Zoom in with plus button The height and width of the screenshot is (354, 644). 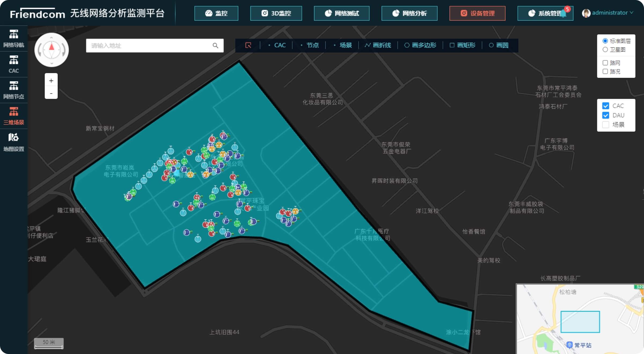(51, 80)
